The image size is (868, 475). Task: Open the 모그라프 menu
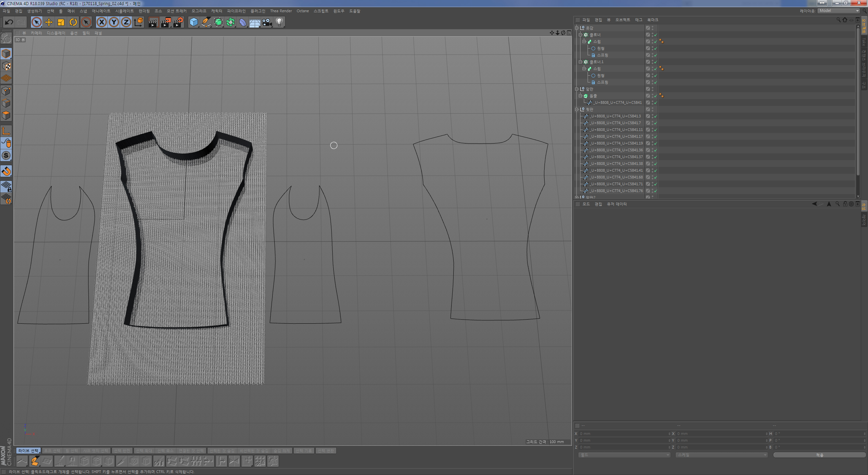click(199, 11)
